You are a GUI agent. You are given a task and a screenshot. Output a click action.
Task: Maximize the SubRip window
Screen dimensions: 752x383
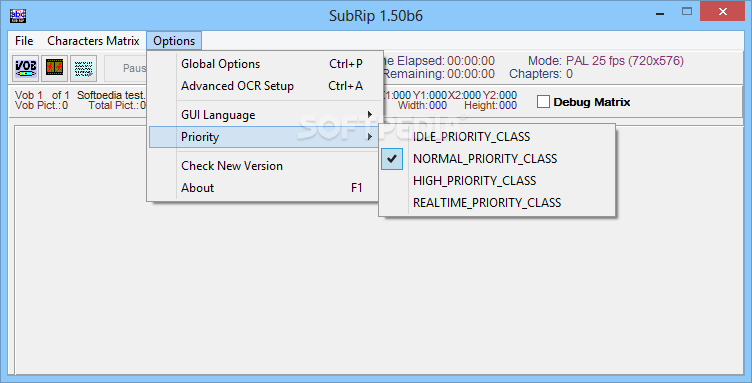[x=687, y=12]
